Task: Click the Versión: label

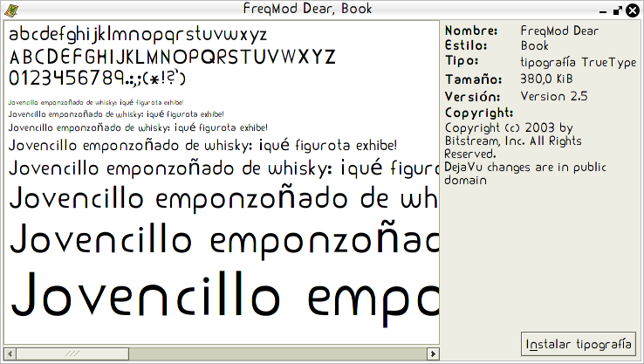Action: [472, 97]
